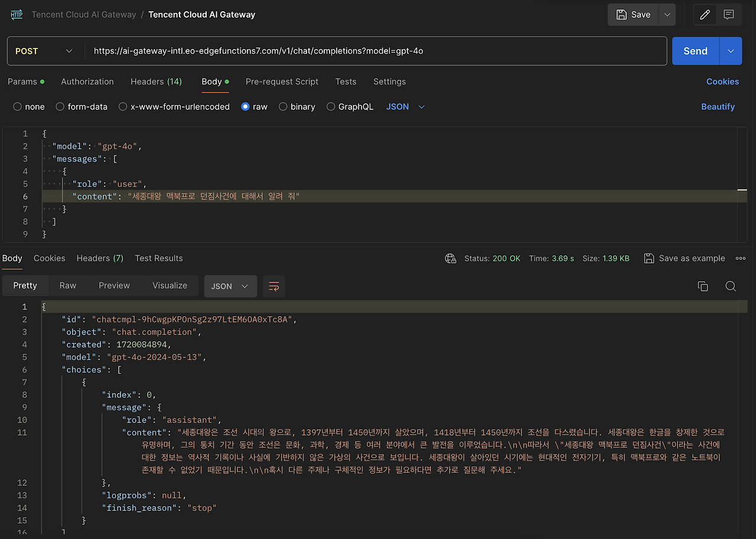Click the "created" 1720084894 value

click(x=141, y=345)
